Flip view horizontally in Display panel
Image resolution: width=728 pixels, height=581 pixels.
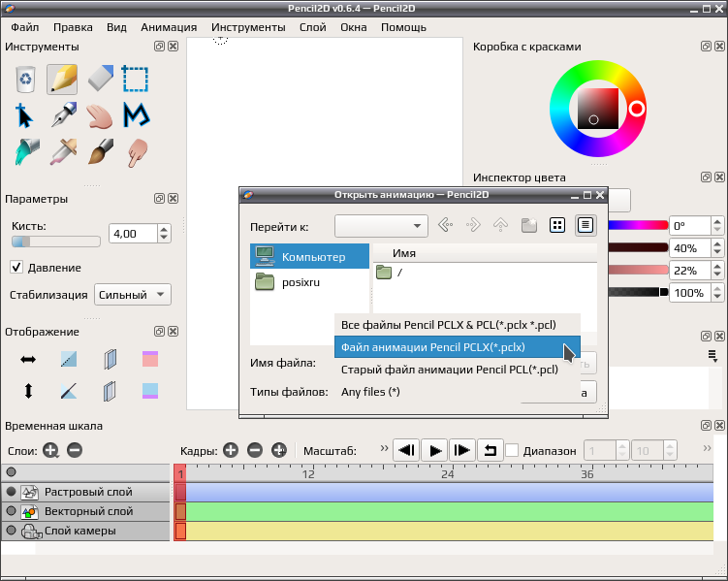click(x=28, y=359)
